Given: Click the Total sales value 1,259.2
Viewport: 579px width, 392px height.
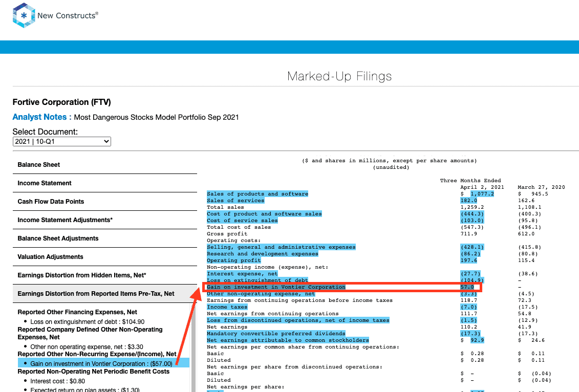Looking at the screenshot, I should pos(472,207).
